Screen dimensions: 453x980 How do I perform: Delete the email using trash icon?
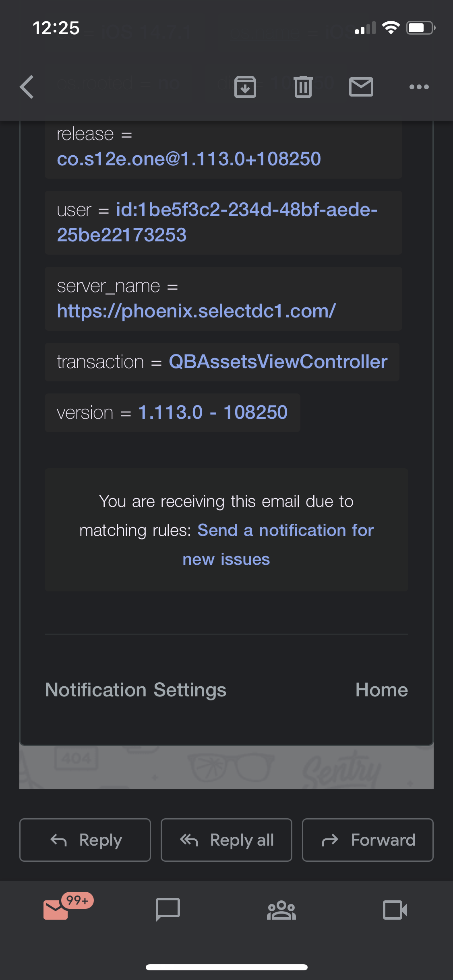pyautogui.click(x=303, y=87)
